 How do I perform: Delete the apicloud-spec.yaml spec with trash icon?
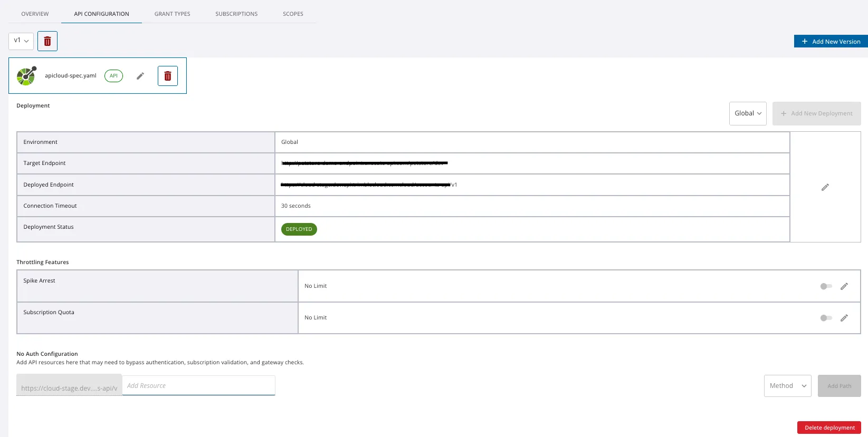coord(168,76)
